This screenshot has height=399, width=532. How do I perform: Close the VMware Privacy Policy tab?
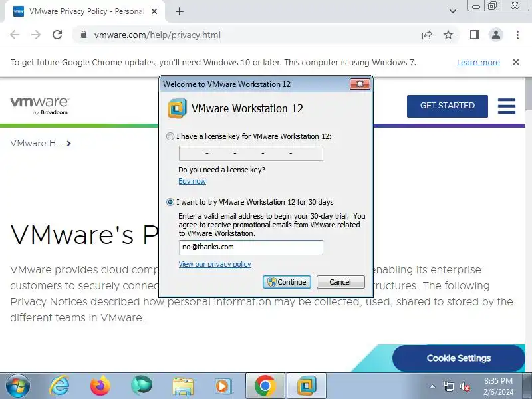pyautogui.click(x=154, y=11)
